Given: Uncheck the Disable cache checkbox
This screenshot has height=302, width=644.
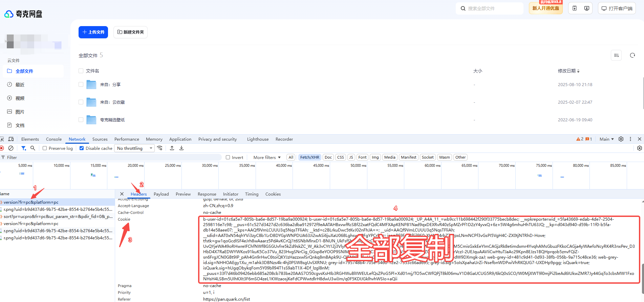Looking at the screenshot, I should [82, 148].
